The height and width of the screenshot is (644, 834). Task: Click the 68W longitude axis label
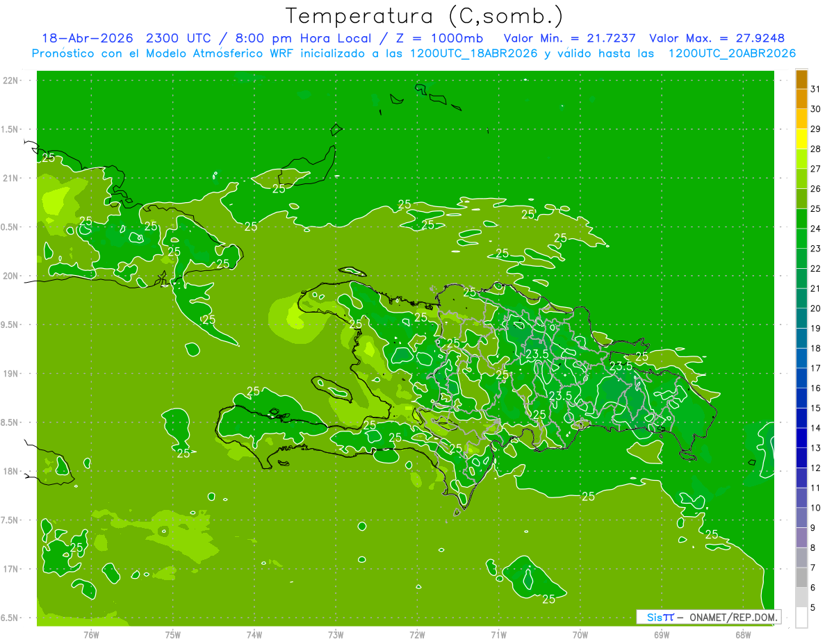tap(743, 634)
